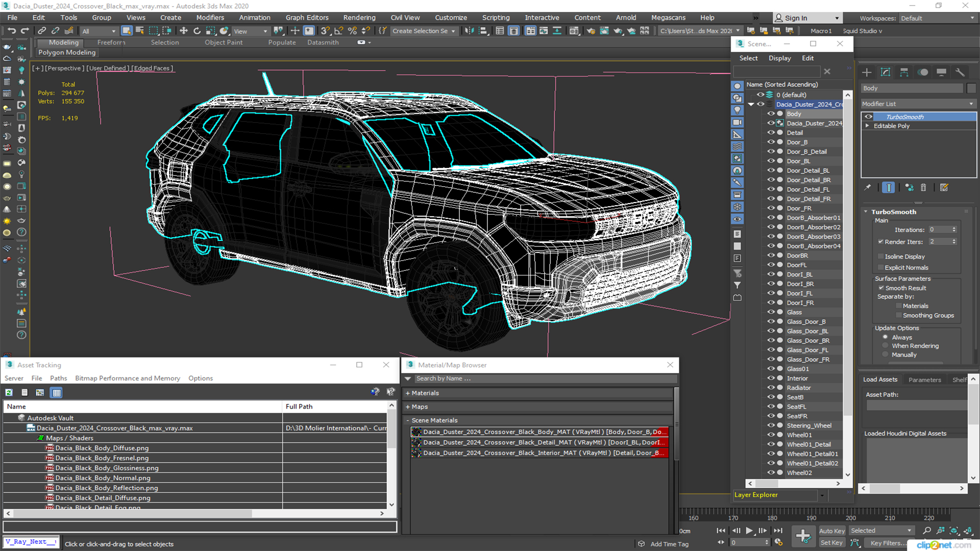Click Refresh icon in Asset Tracking toolbar
This screenshot has width=980, height=551.
(x=9, y=392)
